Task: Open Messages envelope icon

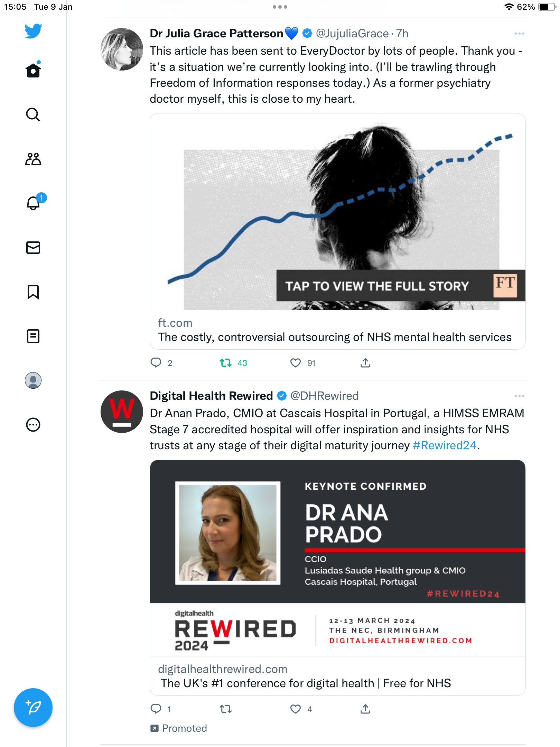Action: 33,248
